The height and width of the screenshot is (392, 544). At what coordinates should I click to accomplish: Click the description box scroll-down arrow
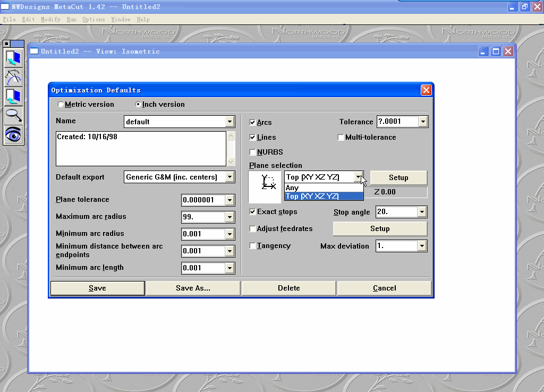(231, 161)
